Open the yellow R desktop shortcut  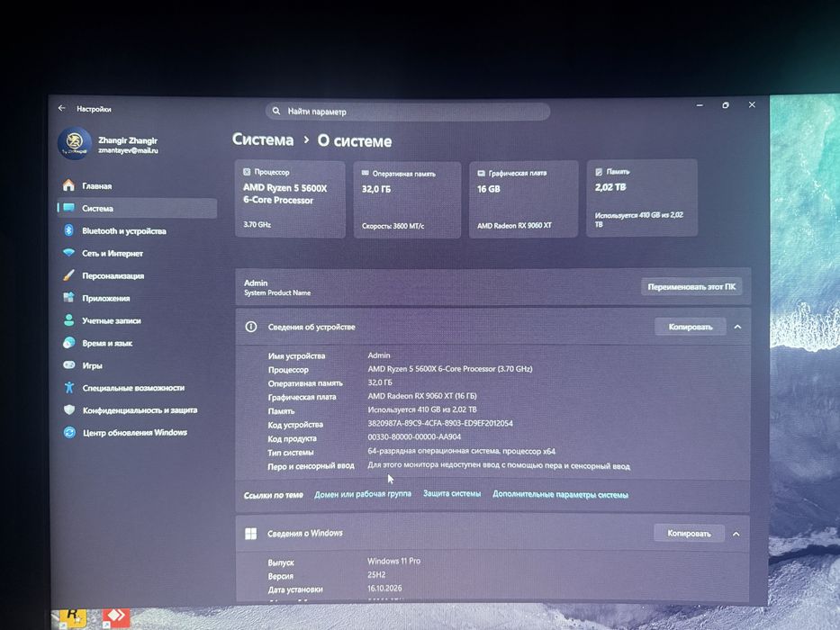(x=73, y=616)
